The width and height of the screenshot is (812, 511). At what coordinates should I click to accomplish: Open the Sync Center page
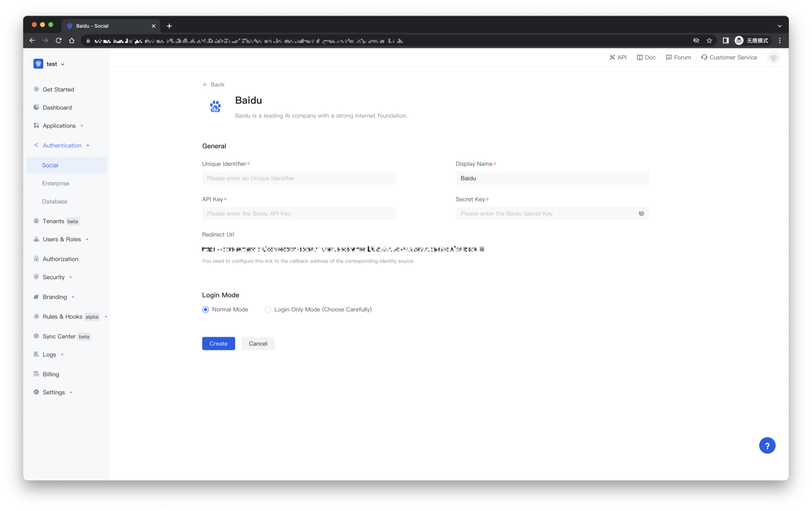[x=59, y=336]
